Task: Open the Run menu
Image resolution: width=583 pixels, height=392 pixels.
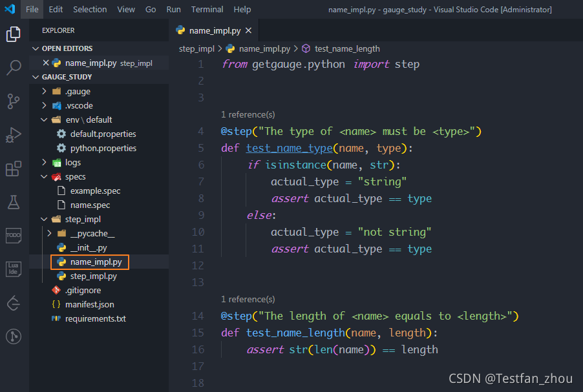Action: tap(173, 9)
